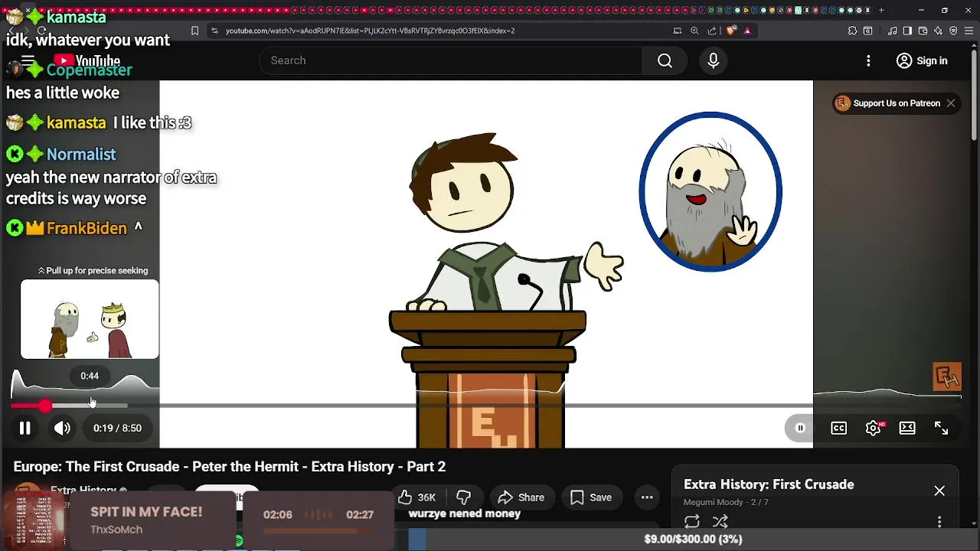Click Copemaster username in chat overlay
The width and height of the screenshot is (980, 551).
90,70
